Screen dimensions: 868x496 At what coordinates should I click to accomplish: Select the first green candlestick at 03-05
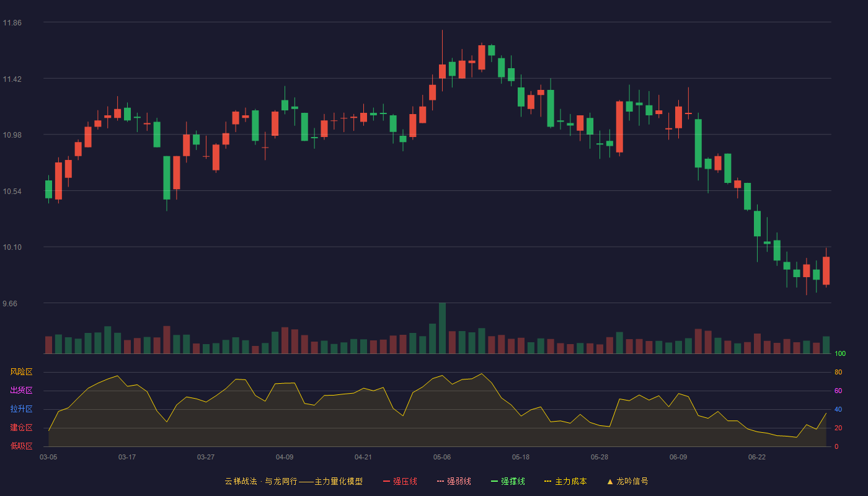click(x=48, y=189)
